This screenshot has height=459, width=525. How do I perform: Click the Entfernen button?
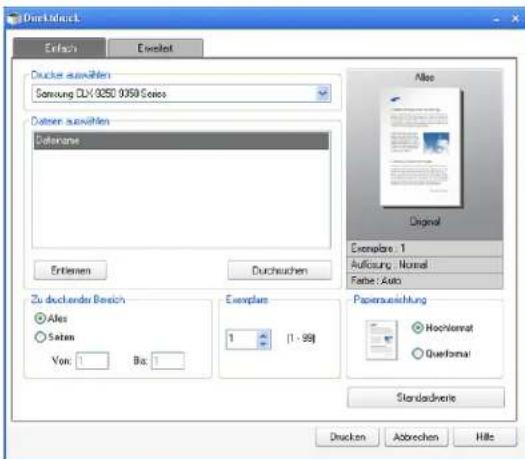[x=71, y=270]
